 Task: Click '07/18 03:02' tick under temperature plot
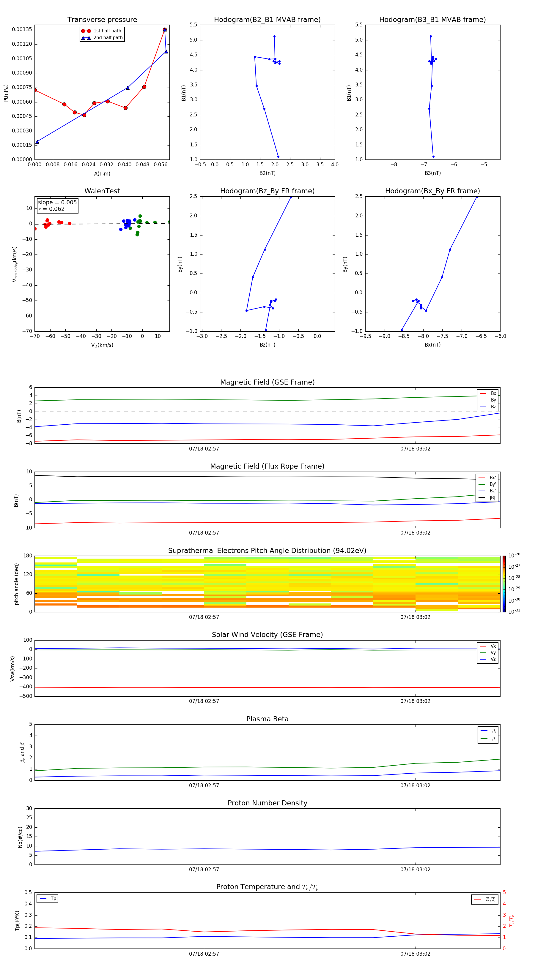point(415,954)
